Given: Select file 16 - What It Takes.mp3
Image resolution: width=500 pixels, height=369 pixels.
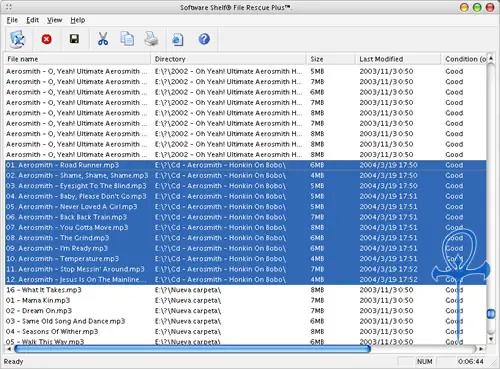Looking at the screenshot, I should coord(44,290).
